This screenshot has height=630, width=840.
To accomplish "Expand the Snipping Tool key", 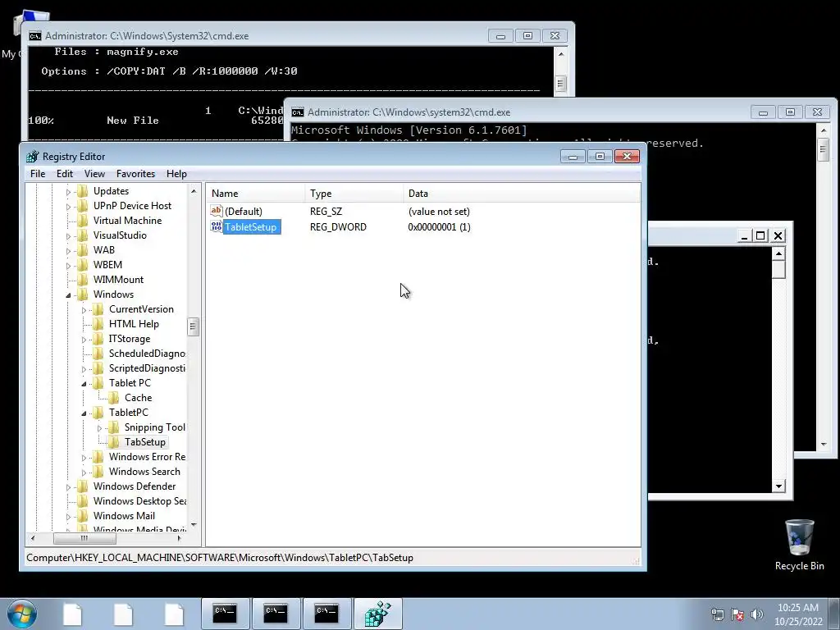I will tap(99, 427).
